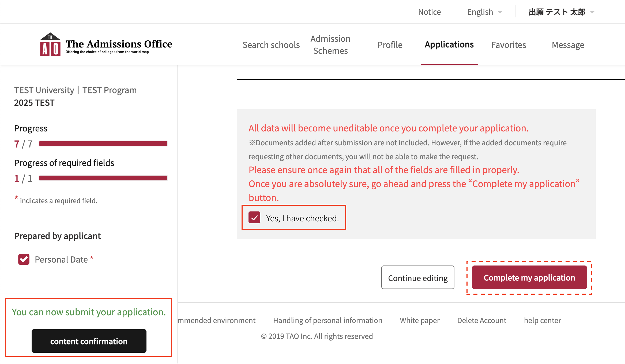Click The Admissions Office logo icon
Image resolution: width=625 pixels, height=364 pixels.
50,44
